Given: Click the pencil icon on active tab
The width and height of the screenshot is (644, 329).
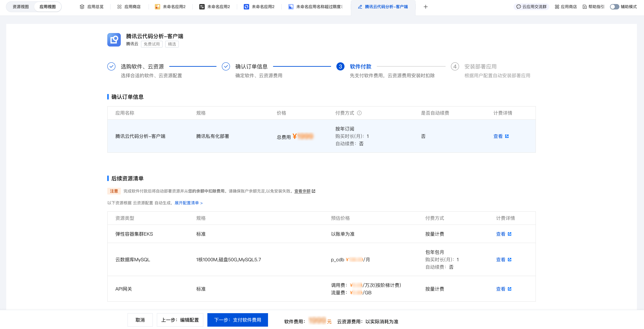Looking at the screenshot, I should (360, 7).
